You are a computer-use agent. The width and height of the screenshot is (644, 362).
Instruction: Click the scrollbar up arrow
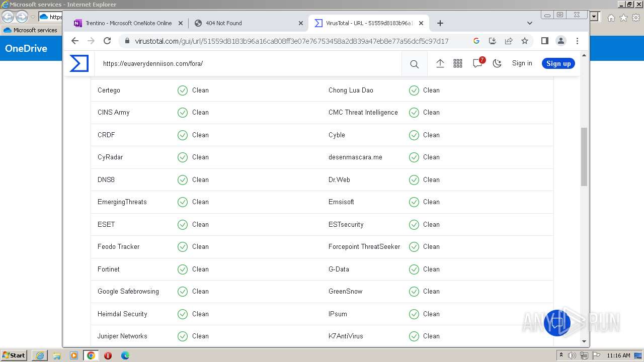(584, 55)
